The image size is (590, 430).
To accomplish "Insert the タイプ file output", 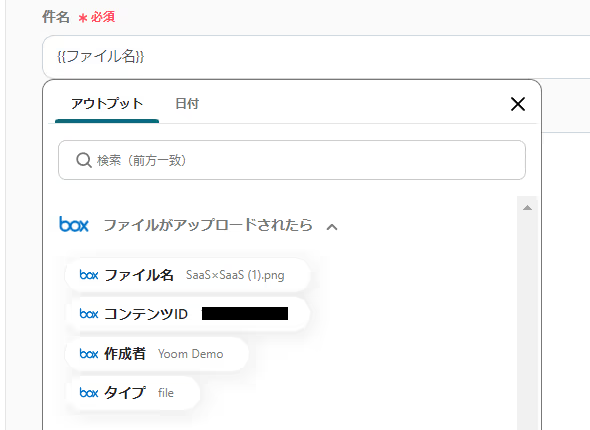I will click(x=132, y=393).
